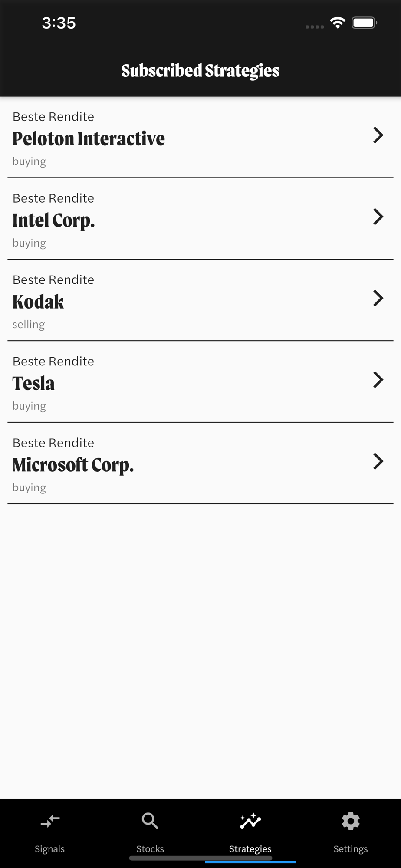Tap the Subscribed Strategies header title
Screen dimensions: 401x868
pyautogui.click(x=200, y=71)
